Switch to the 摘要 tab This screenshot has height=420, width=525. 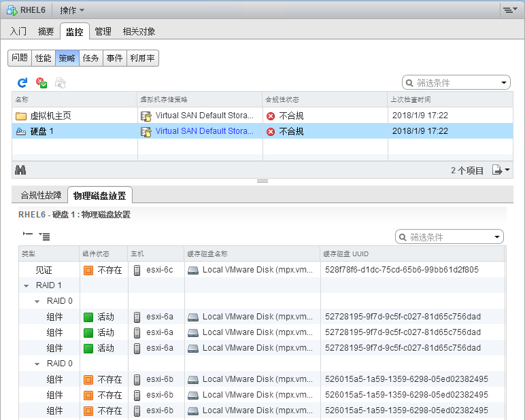(x=46, y=31)
